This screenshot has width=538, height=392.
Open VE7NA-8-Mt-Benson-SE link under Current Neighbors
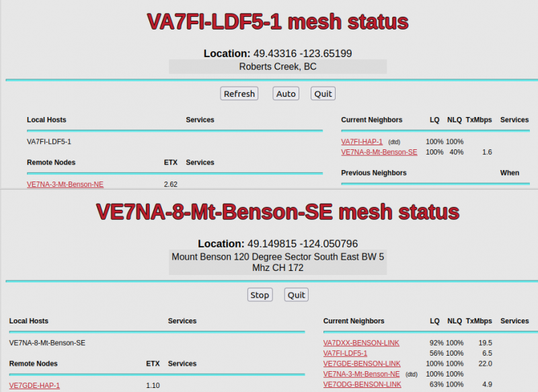click(x=379, y=152)
